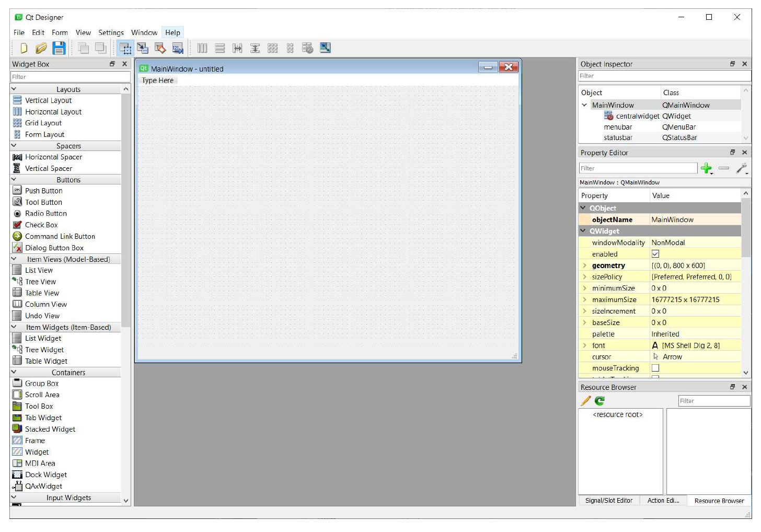
Task: Select the Edit Signals/Slots mode icon
Action: (143, 48)
